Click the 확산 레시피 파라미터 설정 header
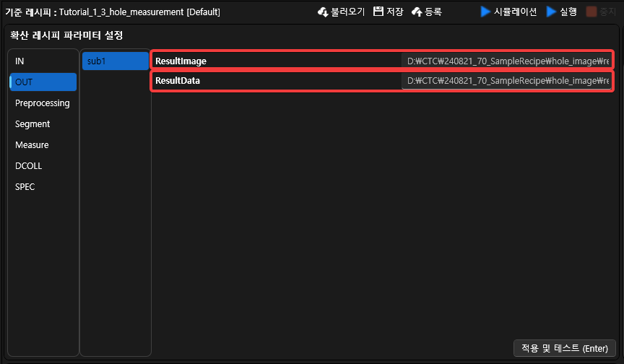 (66, 35)
